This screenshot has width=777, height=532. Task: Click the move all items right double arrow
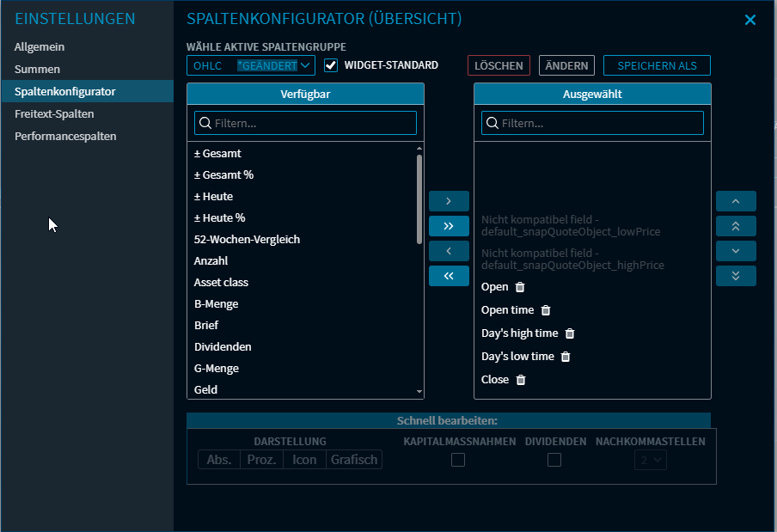pyautogui.click(x=449, y=226)
